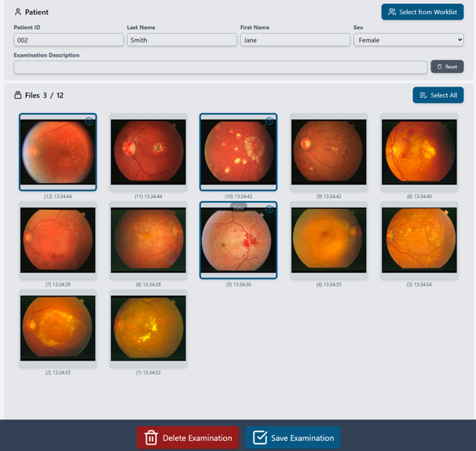Click the checkmark icon in Save Examination
Image resolution: width=476 pixels, height=451 pixels.
coord(260,438)
